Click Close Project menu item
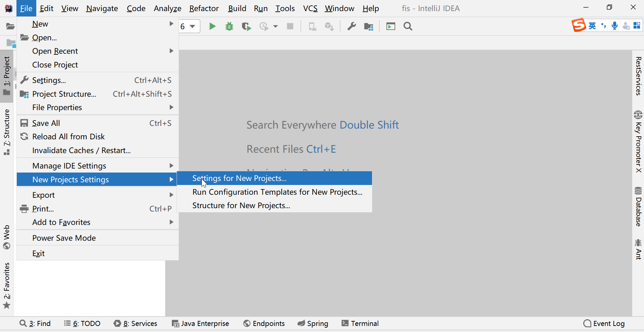Screen dimensions: 644x332 coord(97,65)
